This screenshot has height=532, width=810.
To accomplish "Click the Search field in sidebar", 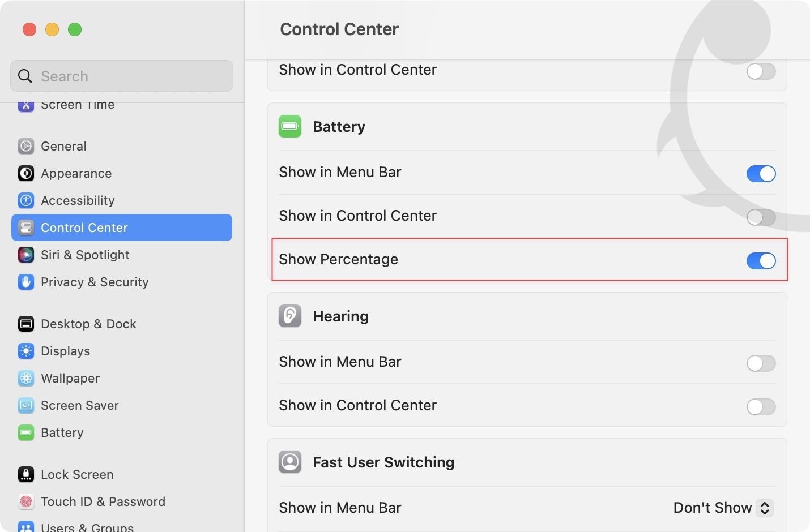I will point(122,76).
